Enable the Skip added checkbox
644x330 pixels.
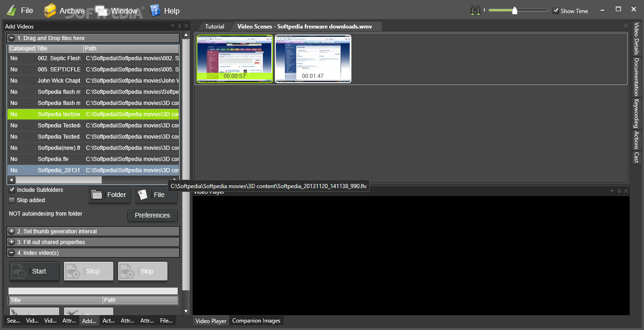[12, 200]
